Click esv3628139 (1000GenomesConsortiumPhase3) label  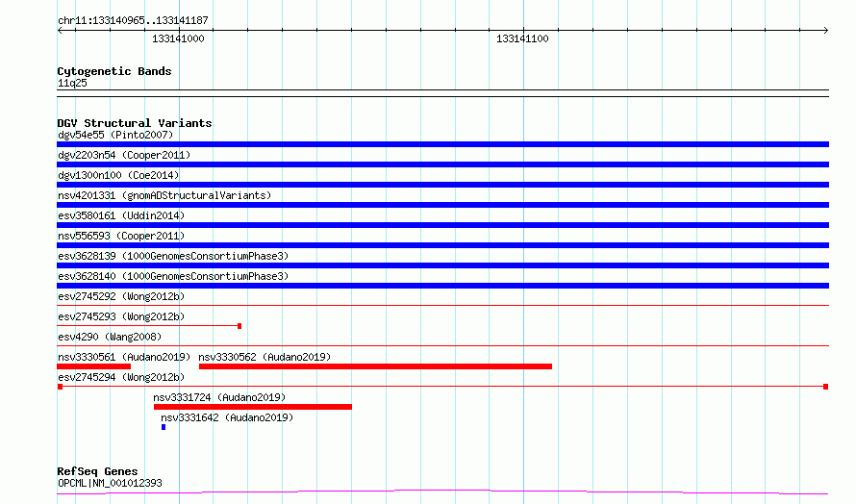tap(173, 256)
